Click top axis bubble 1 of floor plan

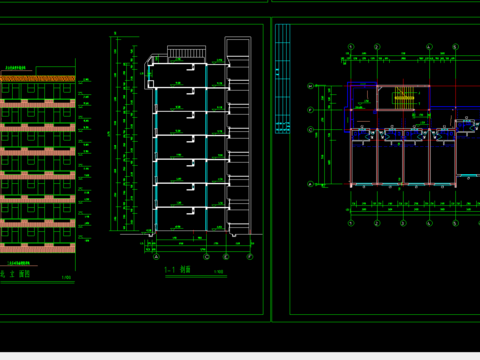pos(351,47)
